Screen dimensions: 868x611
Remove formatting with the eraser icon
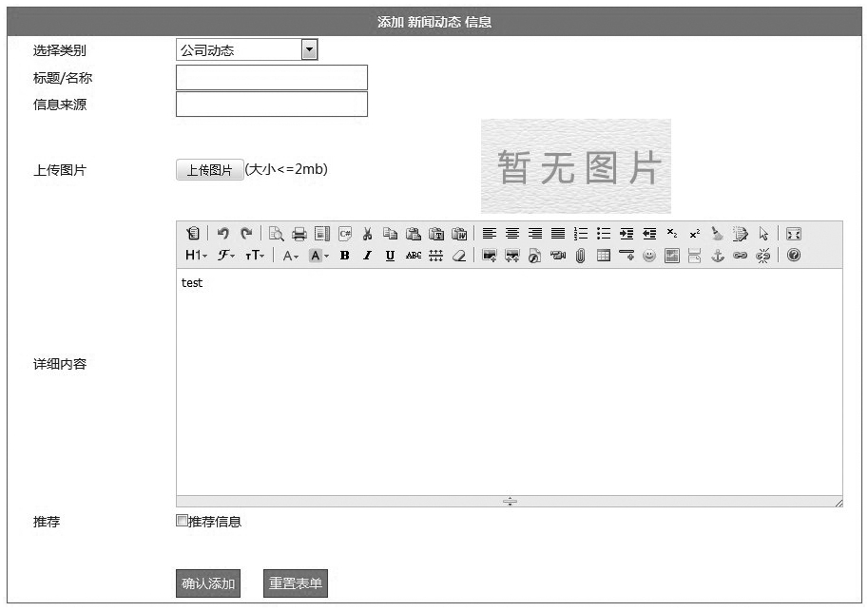click(x=459, y=255)
